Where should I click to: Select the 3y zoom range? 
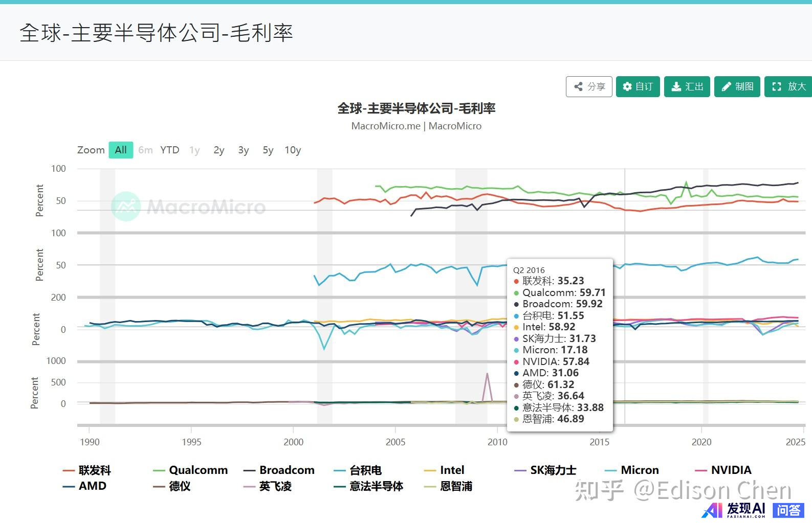[x=244, y=150]
